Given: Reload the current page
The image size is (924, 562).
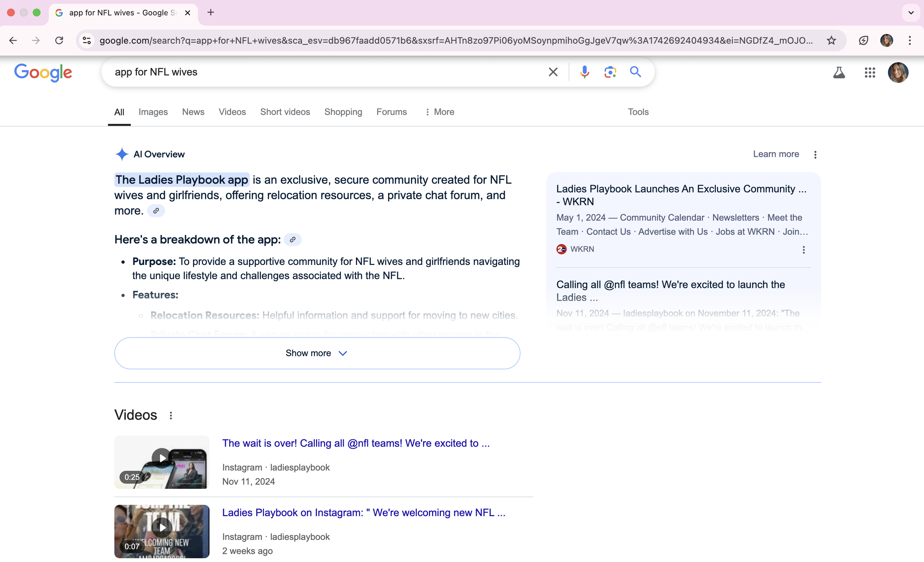Looking at the screenshot, I should click(x=59, y=41).
